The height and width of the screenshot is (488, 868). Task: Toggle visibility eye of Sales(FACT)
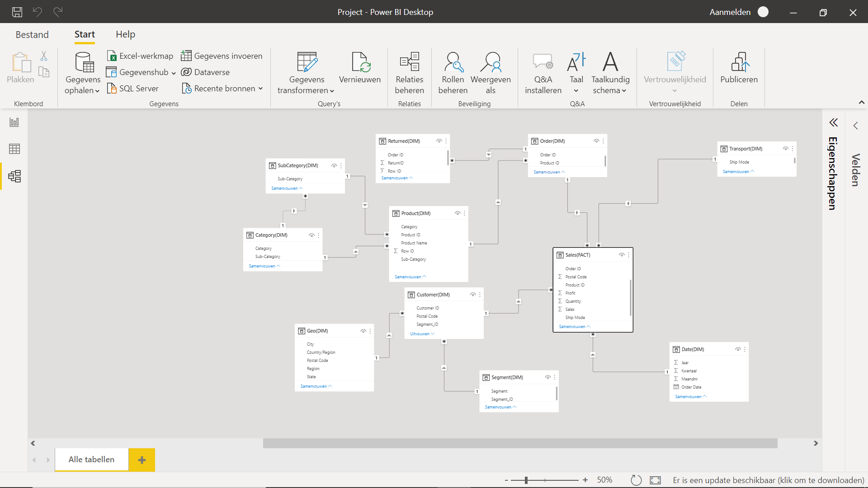[622, 255]
